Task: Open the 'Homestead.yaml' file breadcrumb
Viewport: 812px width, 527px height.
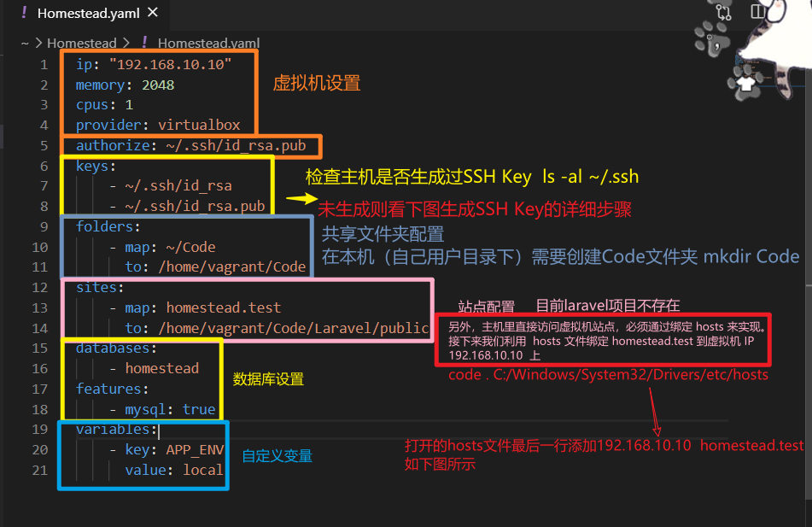Action: tap(208, 43)
